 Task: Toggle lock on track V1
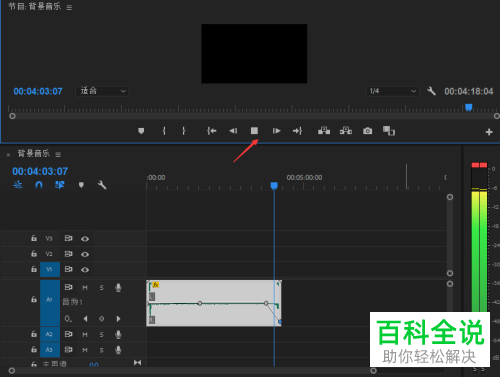click(x=34, y=269)
